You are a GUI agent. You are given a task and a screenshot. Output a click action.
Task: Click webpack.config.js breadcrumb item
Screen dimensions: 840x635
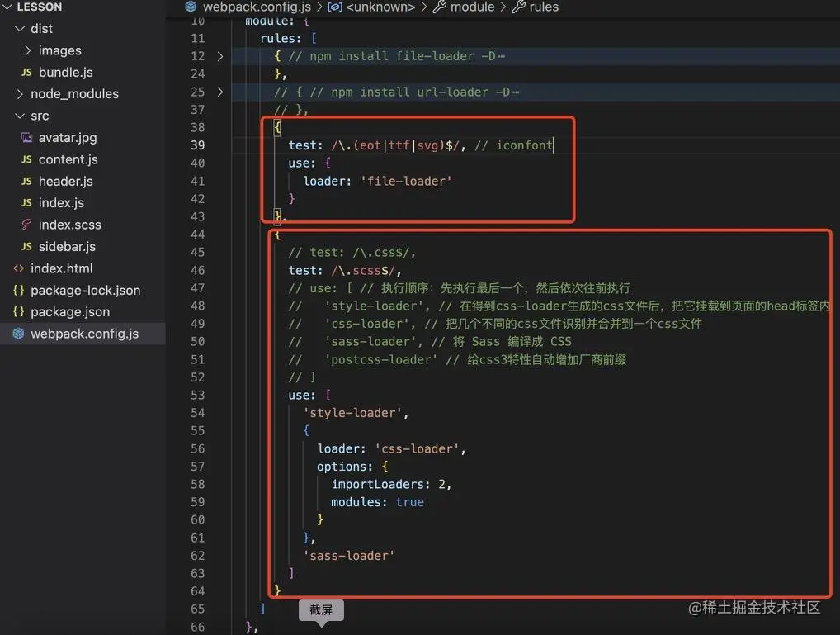(x=257, y=7)
